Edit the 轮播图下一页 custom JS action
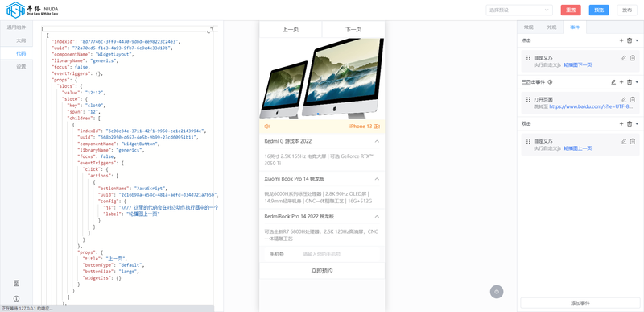This screenshot has width=644, height=312. click(624, 58)
